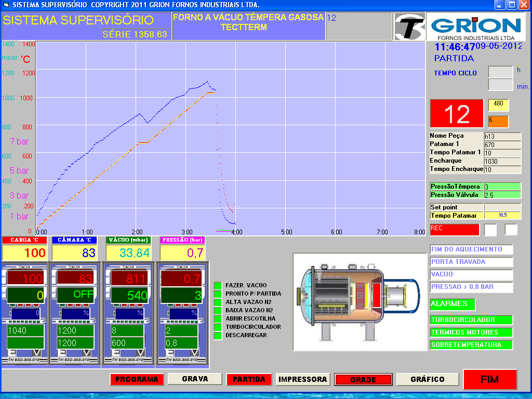Toggle the GRADE button
Viewport: 532px width, 399px height.
pyautogui.click(x=363, y=380)
